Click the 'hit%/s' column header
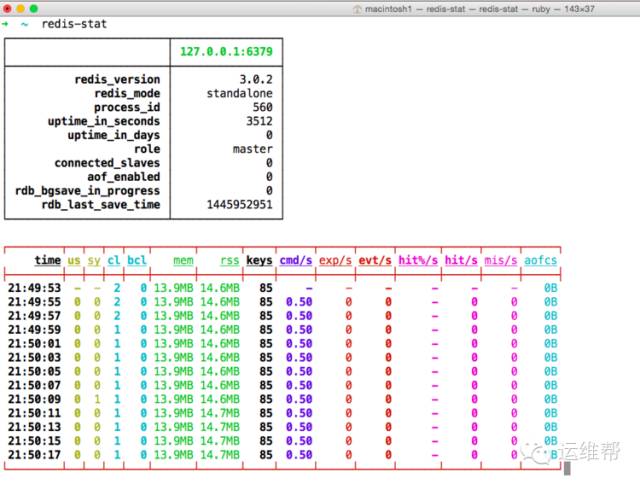The width and height of the screenshot is (640, 484). 418,260
